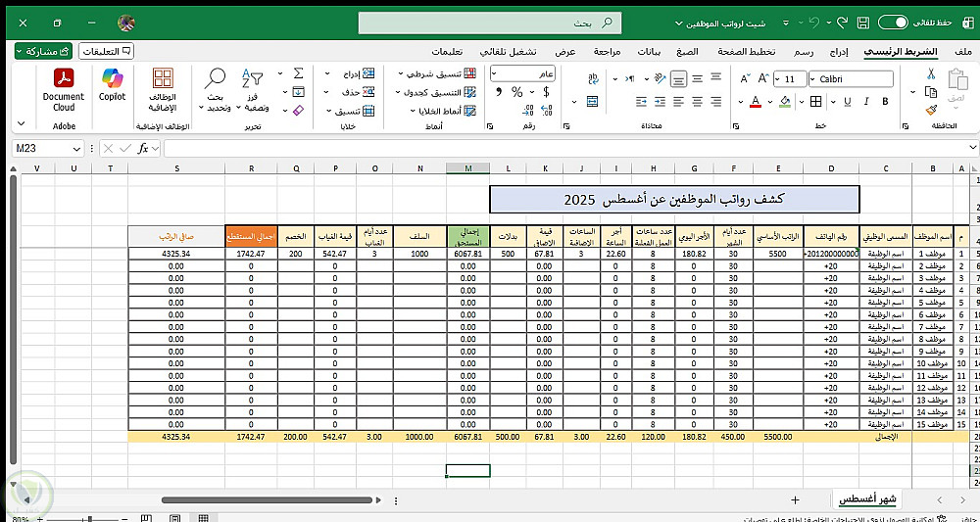
Task: Select the شهر أغسطس sheet tab
Action: tap(868, 499)
